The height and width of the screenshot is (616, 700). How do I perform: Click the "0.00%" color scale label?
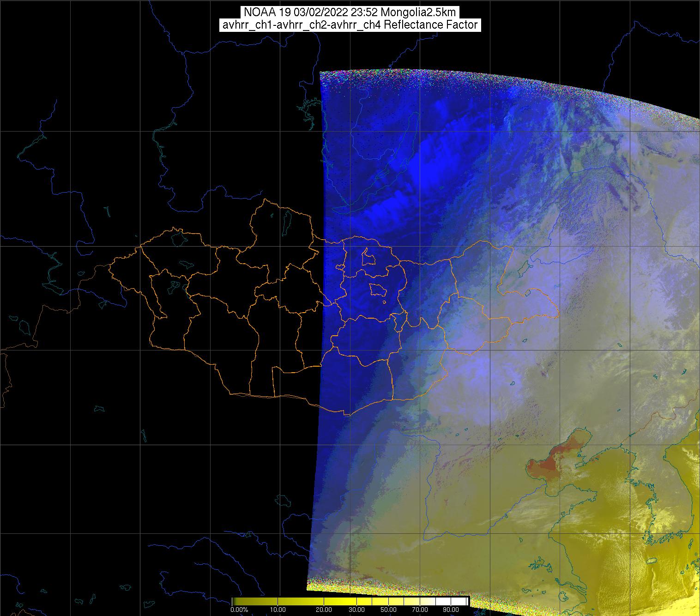(x=239, y=610)
